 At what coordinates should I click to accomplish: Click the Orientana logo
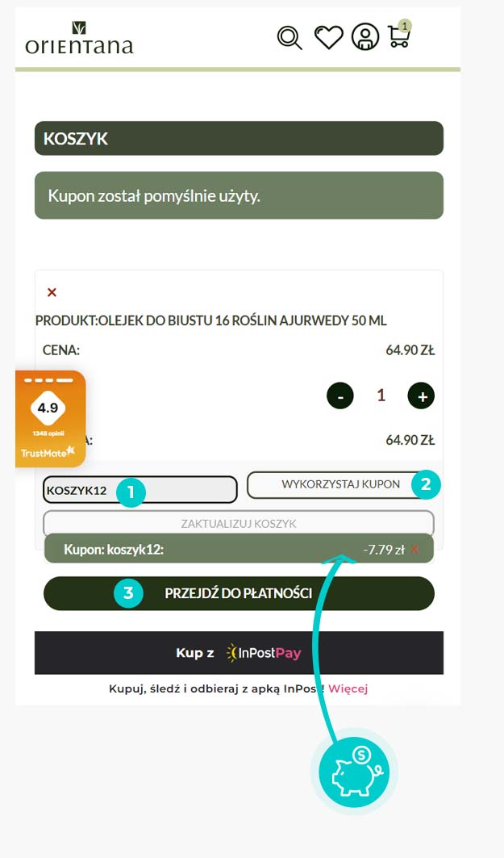pyautogui.click(x=79, y=38)
